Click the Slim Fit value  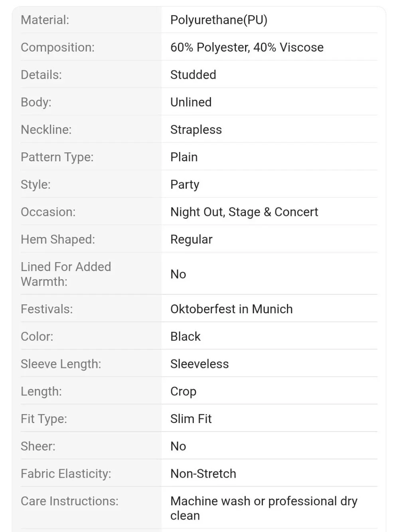tap(191, 419)
